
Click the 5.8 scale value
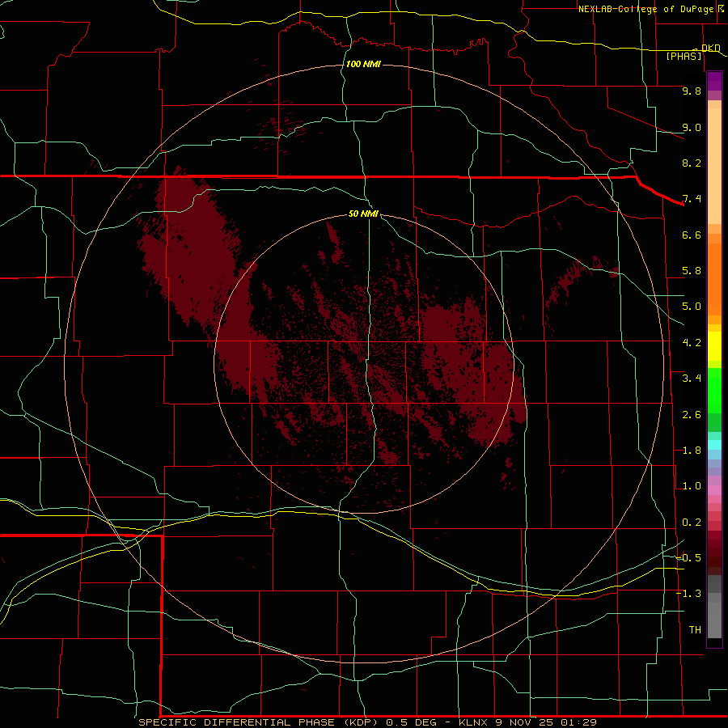pyautogui.click(x=692, y=271)
